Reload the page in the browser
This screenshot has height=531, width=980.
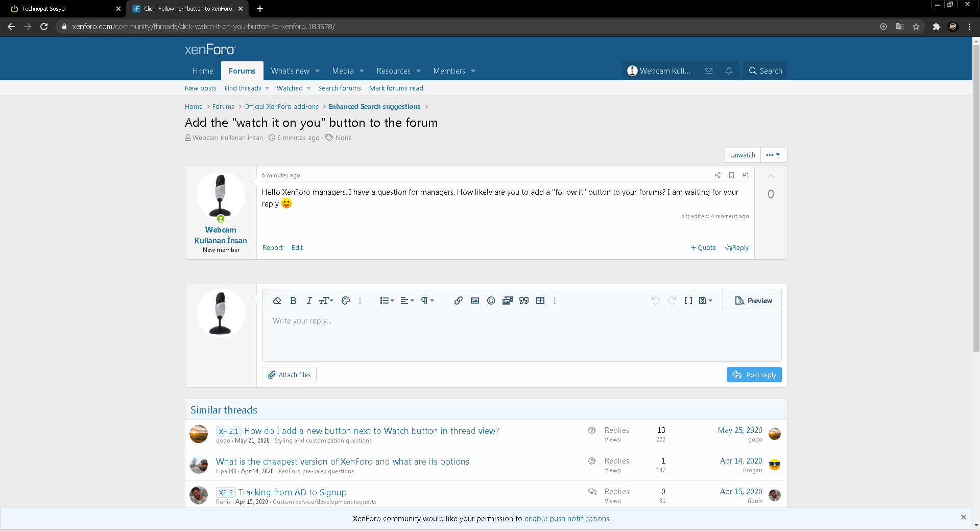point(44,27)
